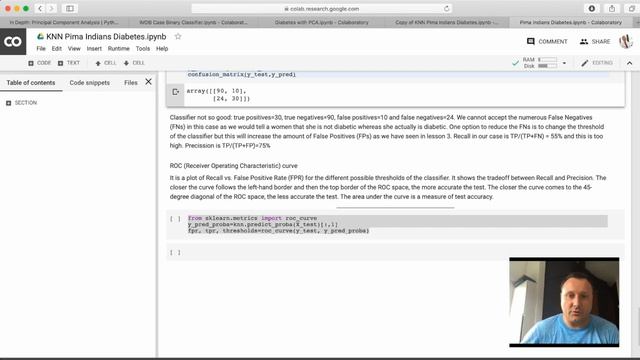Switch to IMDB Case Binary Classifier tab
640x360 pixels.
click(193, 22)
